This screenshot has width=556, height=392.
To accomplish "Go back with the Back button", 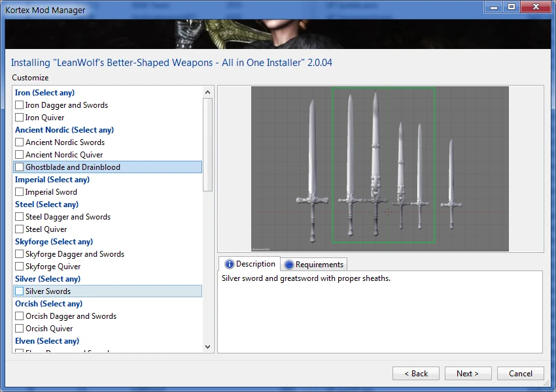I will pos(416,374).
